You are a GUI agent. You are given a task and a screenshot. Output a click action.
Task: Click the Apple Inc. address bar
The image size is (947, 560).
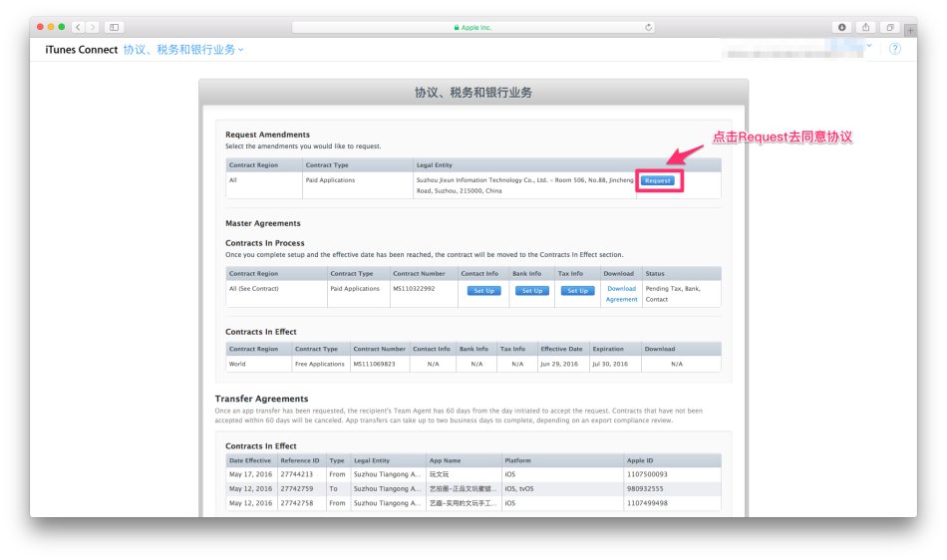(473, 27)
